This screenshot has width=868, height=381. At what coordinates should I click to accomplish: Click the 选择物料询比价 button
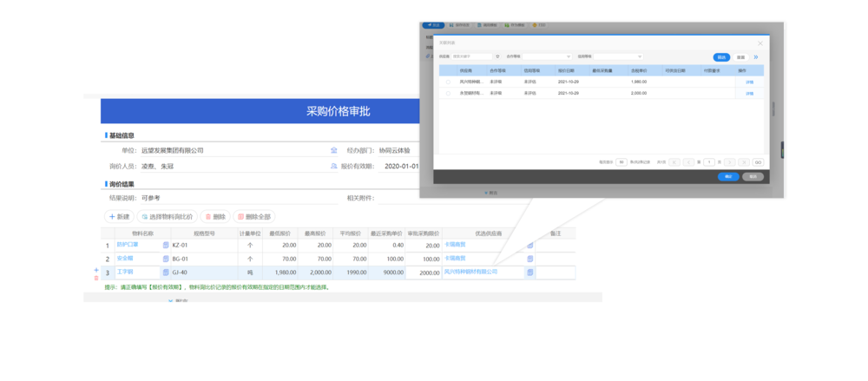pyautogui.click(x=167, y=217)
